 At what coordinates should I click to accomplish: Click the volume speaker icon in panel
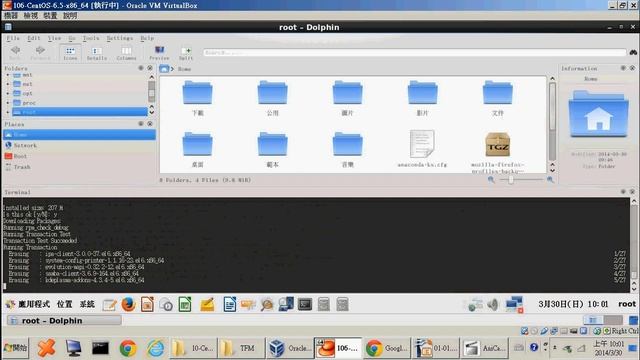click(x=493, y=304)
